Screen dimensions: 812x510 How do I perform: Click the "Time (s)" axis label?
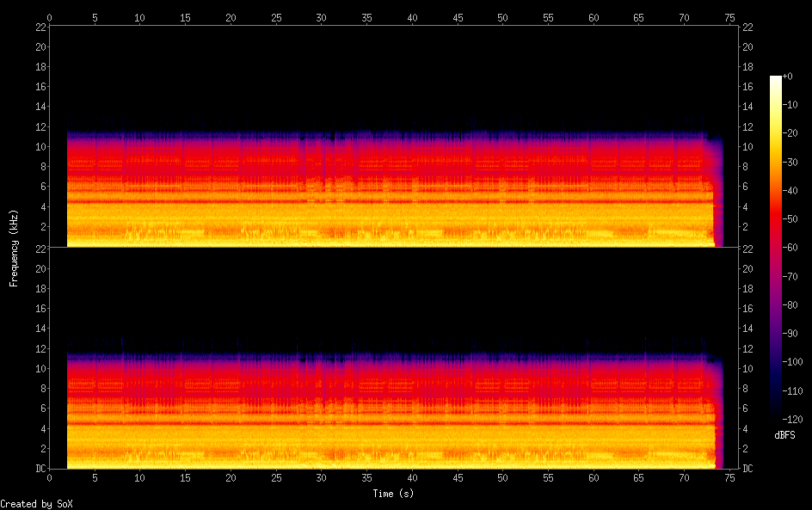tap(395, 494)
